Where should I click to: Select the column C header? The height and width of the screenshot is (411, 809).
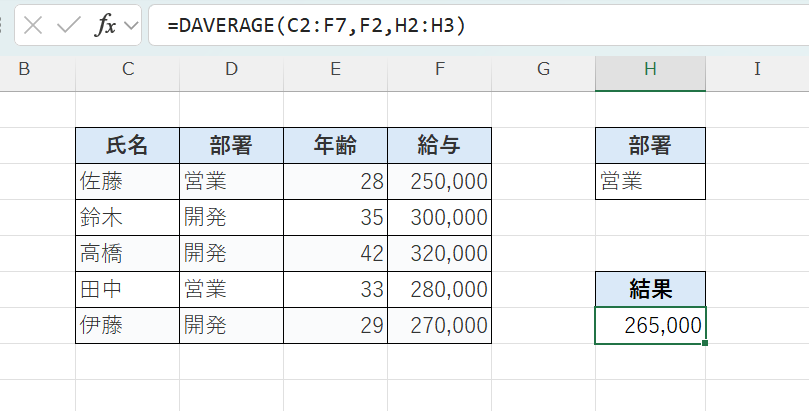pos(127,69)
